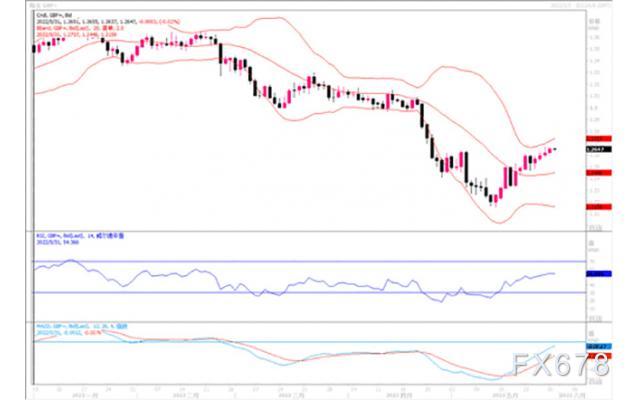This screenshot has width=640, height=400.
Task: Click the latest candlestick at chart's right end
Action: point(555,149)
